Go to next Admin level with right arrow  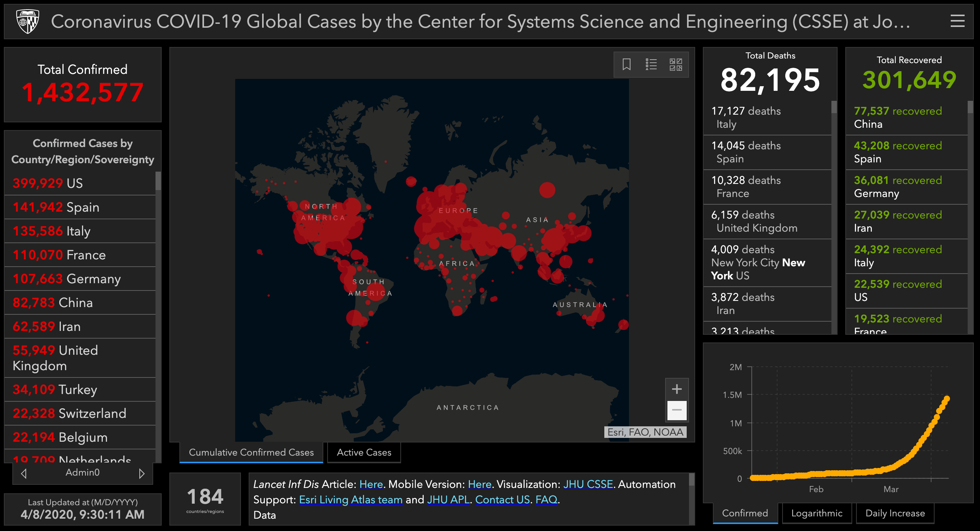[142, 473]
